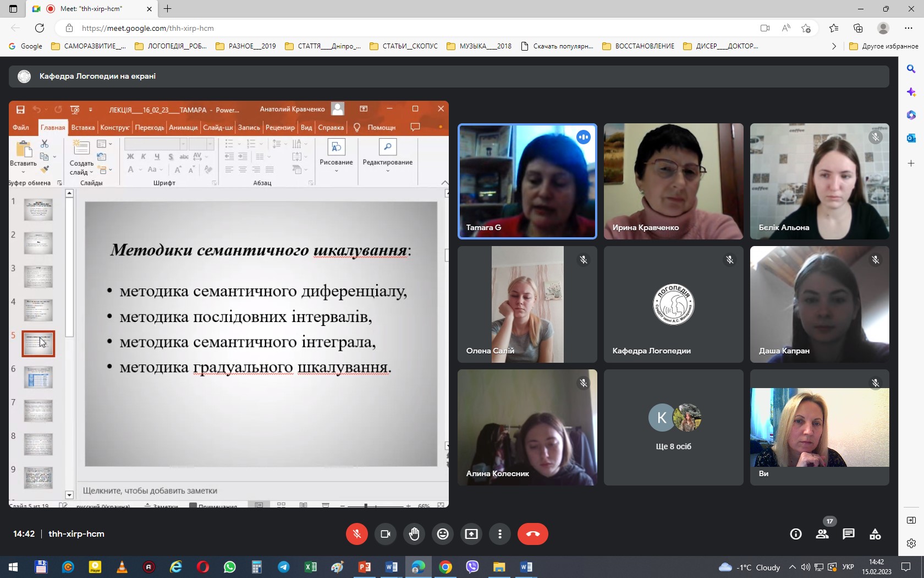Refresh the browser page
924x578 pixels.
(40, 28)
